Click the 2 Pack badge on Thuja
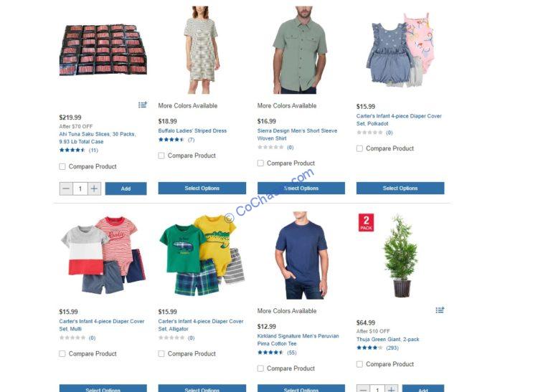The image size is (538, 392). point(366,222)
